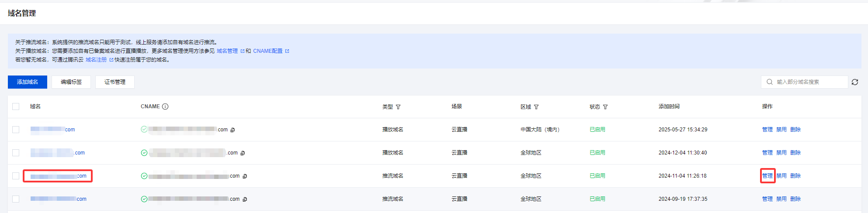Click 管理 for the 2024-11-04 domain
868x213 pixels.
(x=767, y=176)
